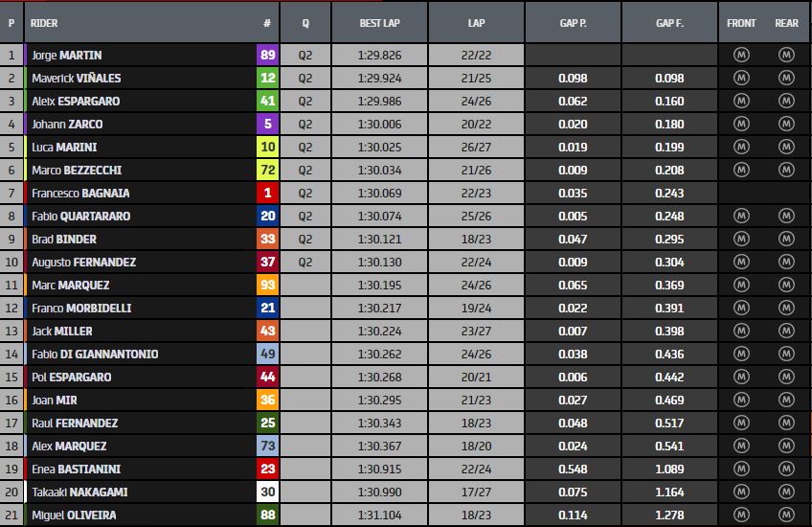Click rear tyre icon for Maverick Viñales
This screenshot has height=527, width=812.
coord(786,78)
